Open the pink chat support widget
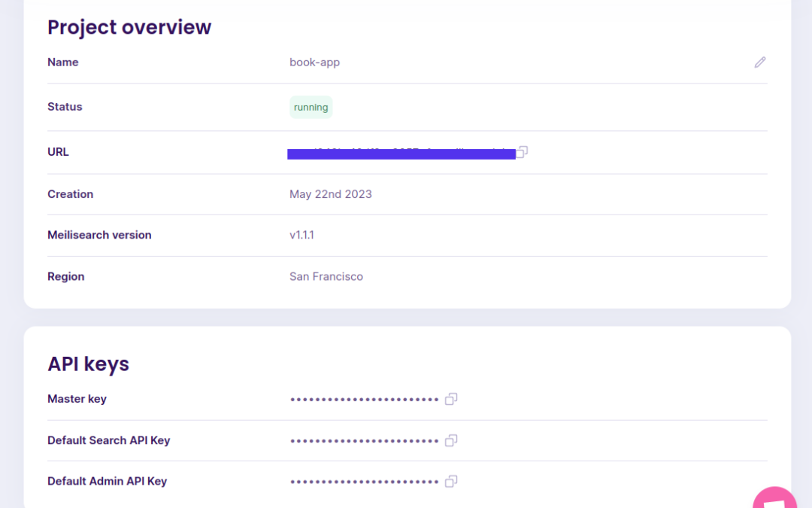This screenshot has width=812, height=508. pos(776,500)
